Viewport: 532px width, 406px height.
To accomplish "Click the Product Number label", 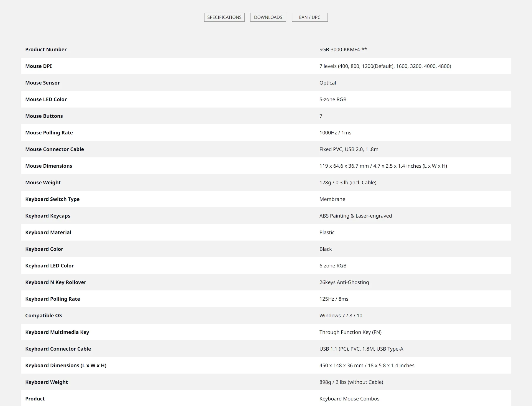I will (46, 50).
